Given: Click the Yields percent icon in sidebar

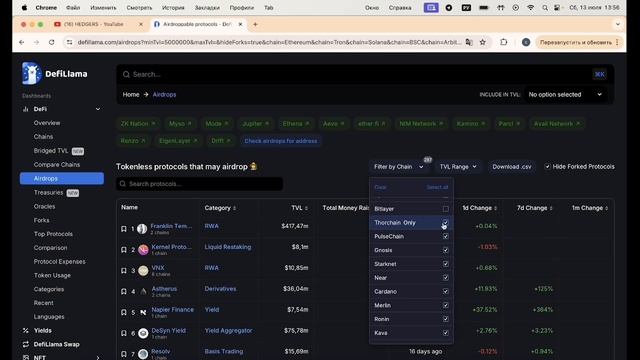Looking at the screenshot, I should click(26, 331).
